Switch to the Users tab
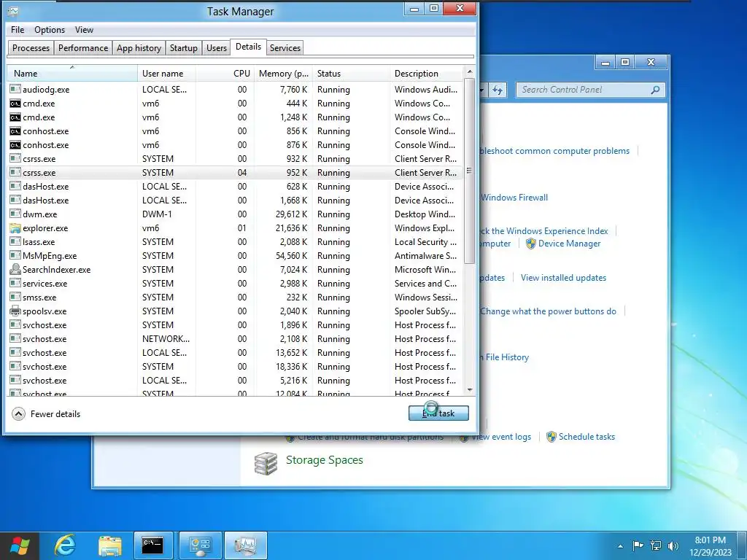This screenshot has width=747, height=560. point(216,47)
